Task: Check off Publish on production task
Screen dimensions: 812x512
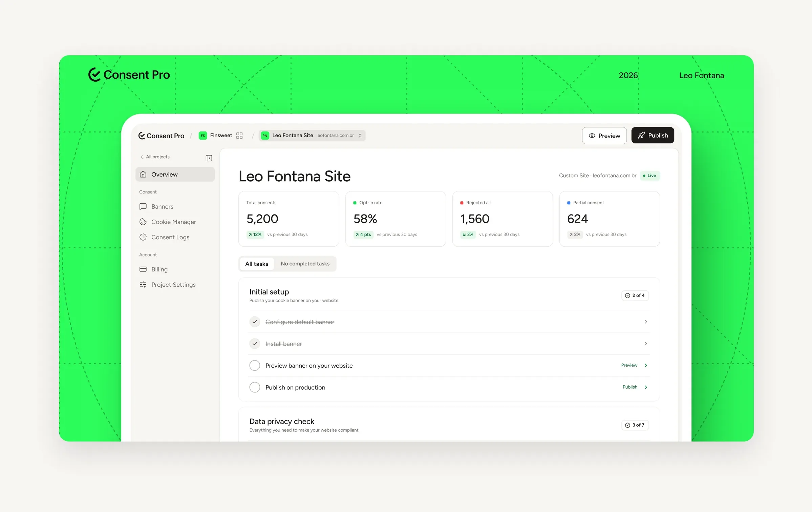Action: (x=255, y=387)
